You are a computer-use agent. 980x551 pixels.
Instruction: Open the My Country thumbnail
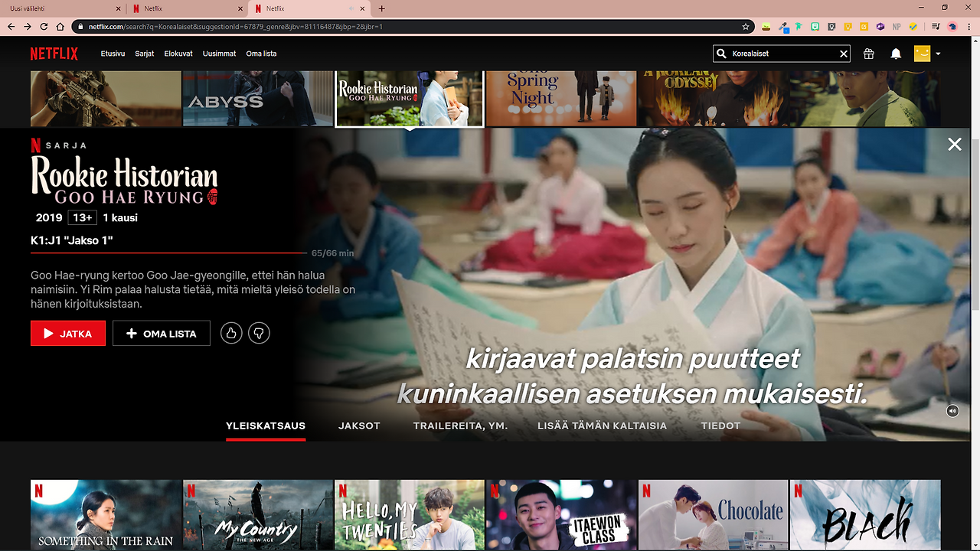[x=258, y=515]
